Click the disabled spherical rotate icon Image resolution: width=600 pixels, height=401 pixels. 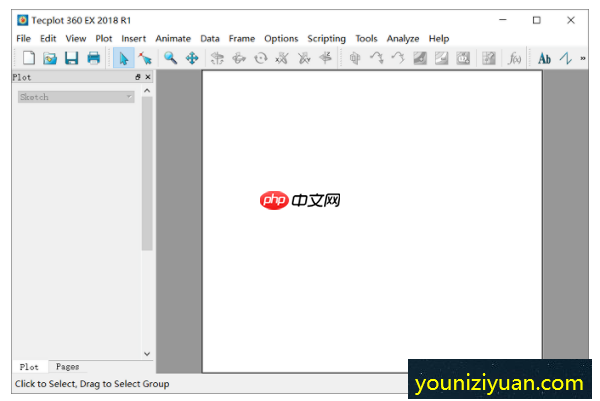point(217,58)
